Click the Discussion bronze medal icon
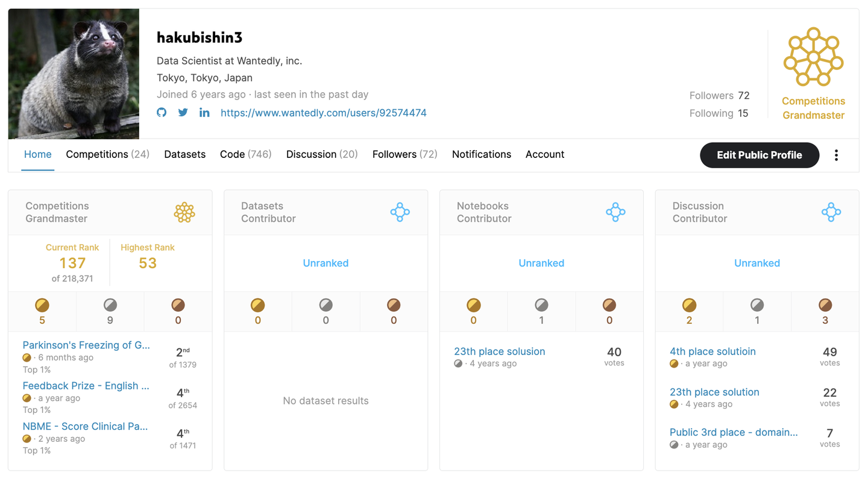The width and height of the screenshot is (868, 478). point(825,305)
